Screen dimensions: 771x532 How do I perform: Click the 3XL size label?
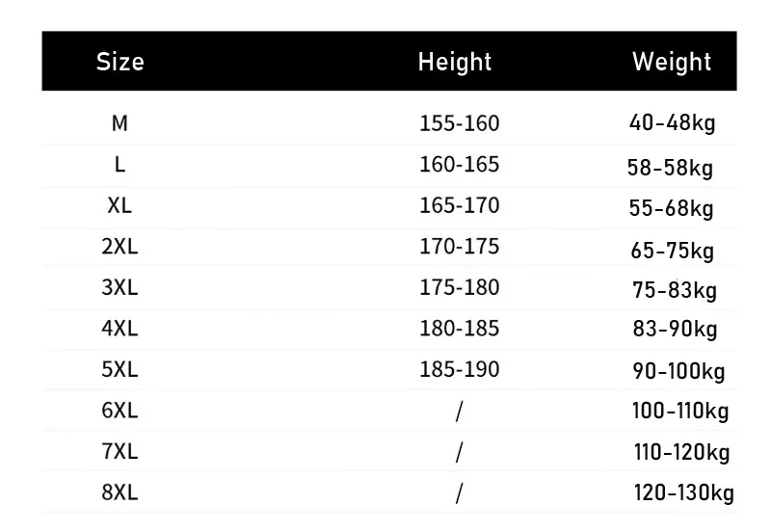click(x=120, y=287)
